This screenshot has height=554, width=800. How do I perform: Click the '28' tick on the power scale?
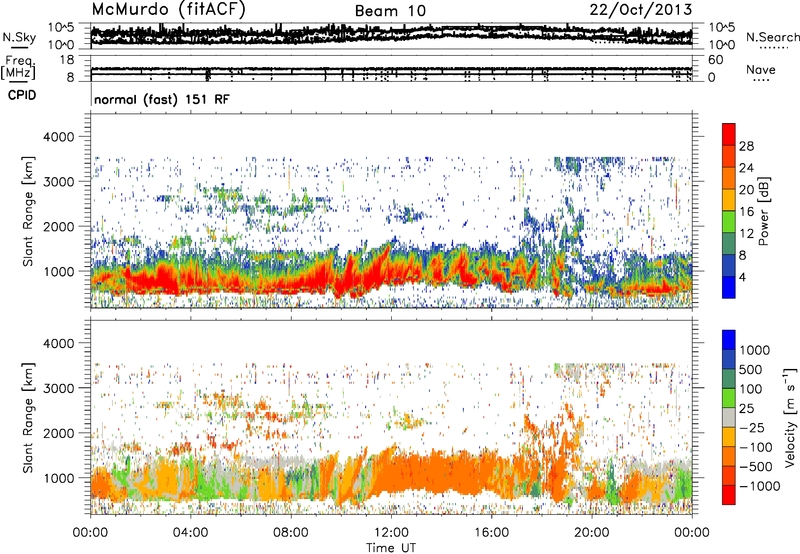[x=746, y=146]
